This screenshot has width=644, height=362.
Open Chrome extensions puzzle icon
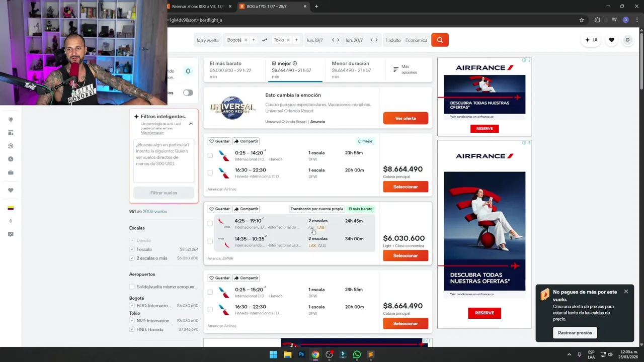coord(598,20)
